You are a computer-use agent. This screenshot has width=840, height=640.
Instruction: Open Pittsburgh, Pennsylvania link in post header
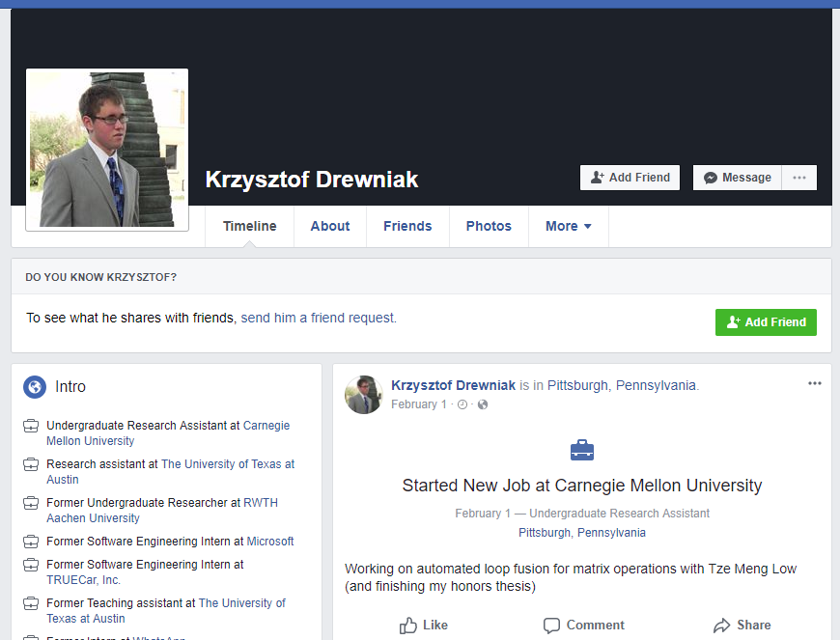pyautogui.click(x=623, y=385)
